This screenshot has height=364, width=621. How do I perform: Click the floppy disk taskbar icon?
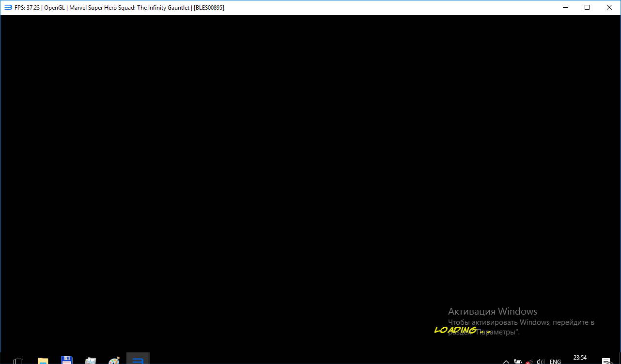(x=67, y=360)
